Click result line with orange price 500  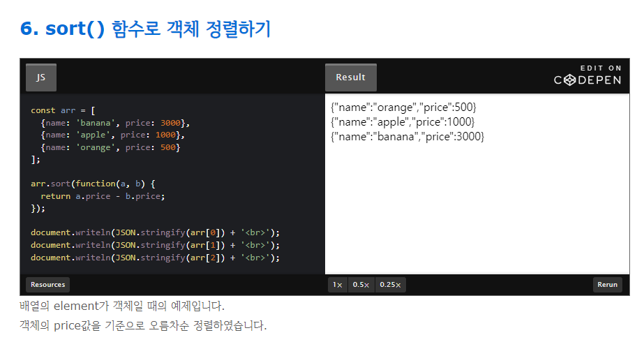[403, 107]
